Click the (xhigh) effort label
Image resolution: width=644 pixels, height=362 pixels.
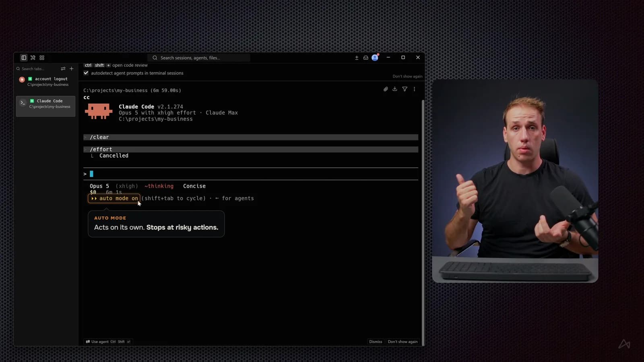pyautogui.click(x=127, y=186)
